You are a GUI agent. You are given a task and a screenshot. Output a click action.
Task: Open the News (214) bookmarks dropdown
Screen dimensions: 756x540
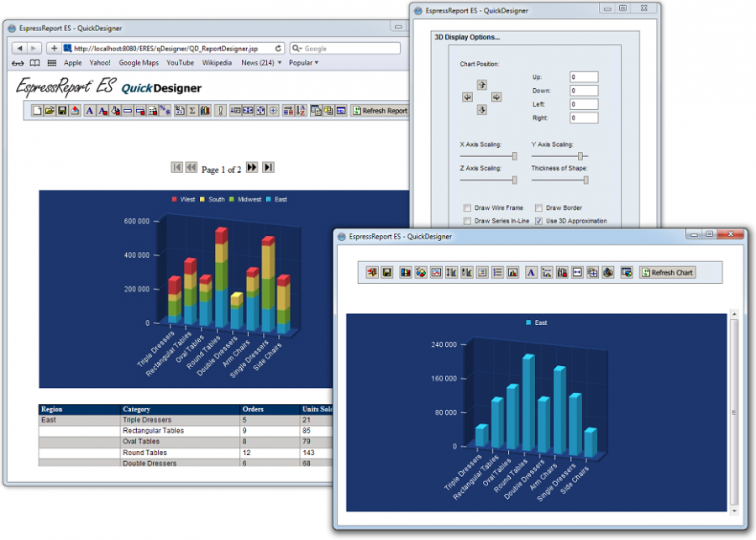261,63
